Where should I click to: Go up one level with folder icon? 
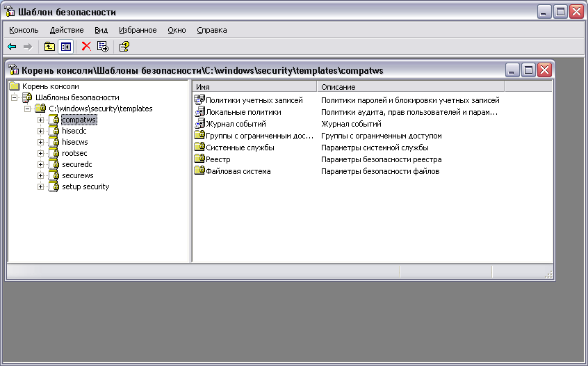(x=49, y=47)
